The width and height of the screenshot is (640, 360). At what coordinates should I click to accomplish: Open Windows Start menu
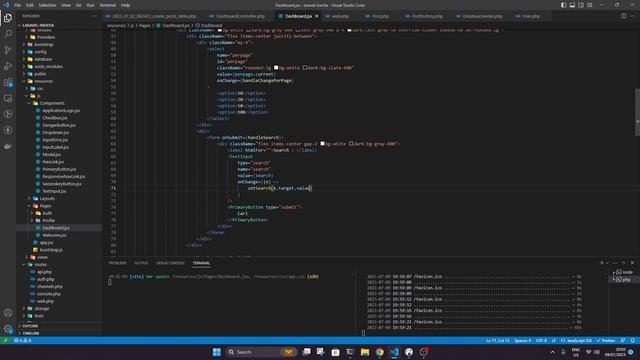click(217, 352)
